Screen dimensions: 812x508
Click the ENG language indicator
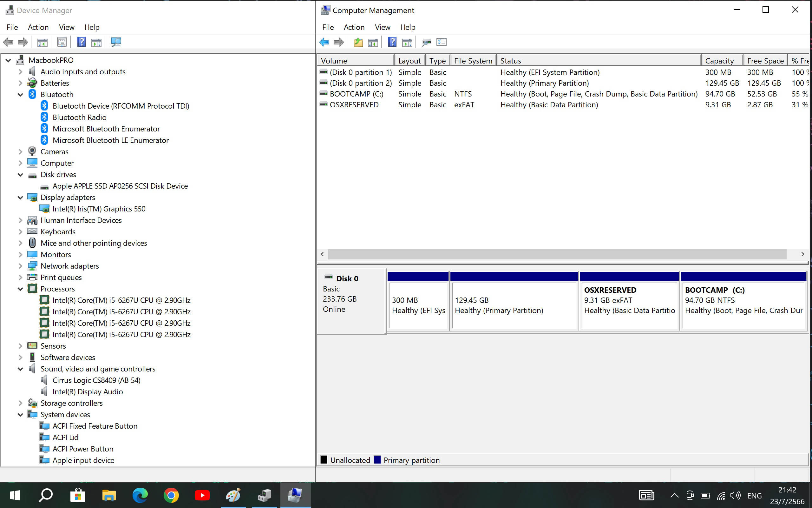tap(754, 496)
